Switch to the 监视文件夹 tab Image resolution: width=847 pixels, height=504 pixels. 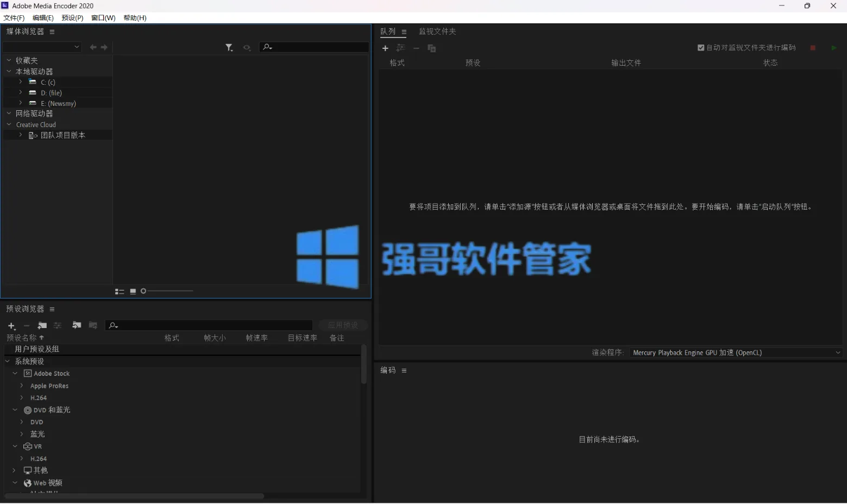437,31
